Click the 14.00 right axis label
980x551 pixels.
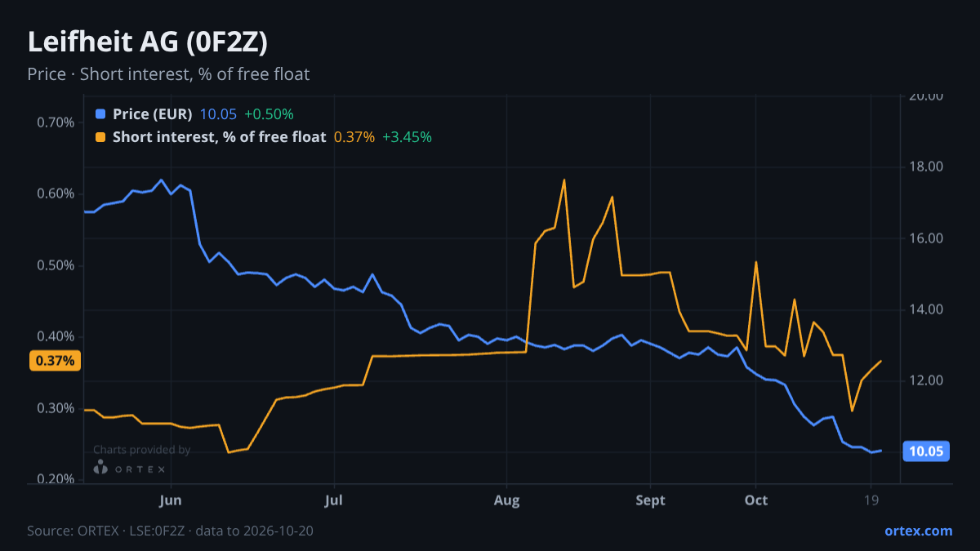click(x=926, y=309)
